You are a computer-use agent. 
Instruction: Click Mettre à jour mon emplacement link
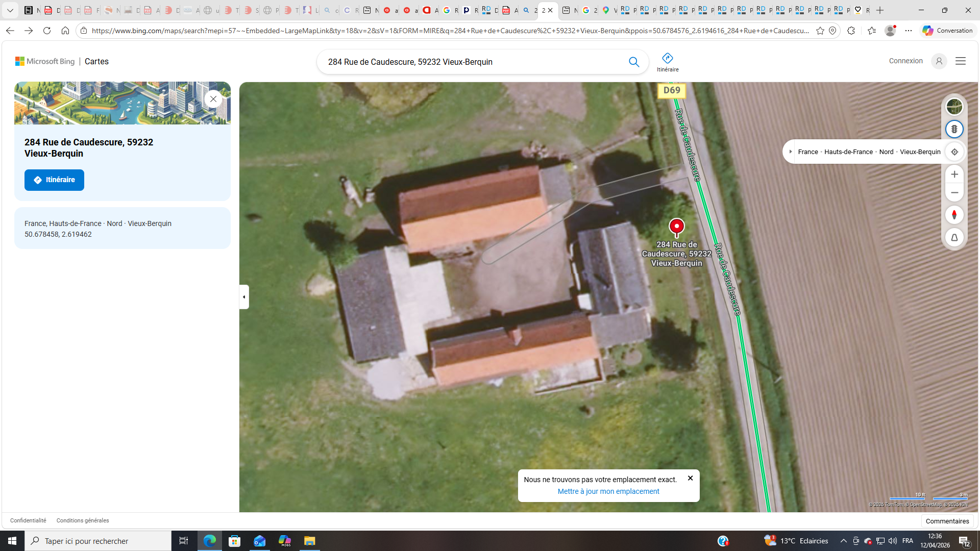[608, 491]
